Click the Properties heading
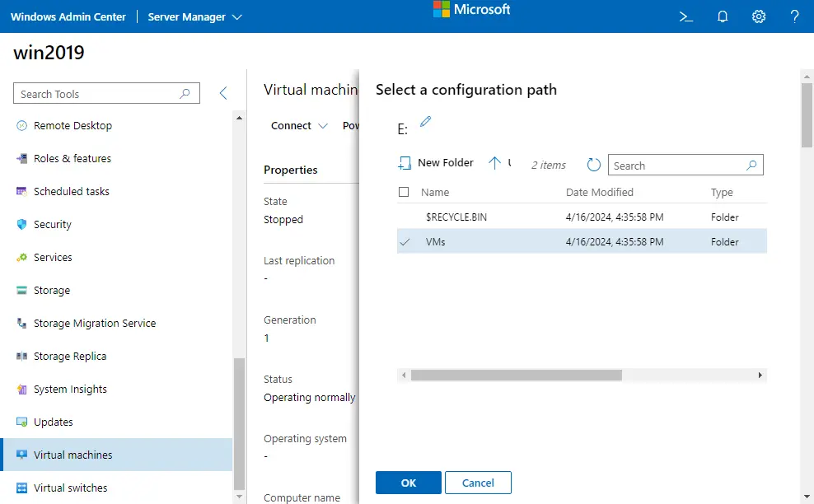Image resolution: width=814 pixels, height=504 pixels. point(291,170)
